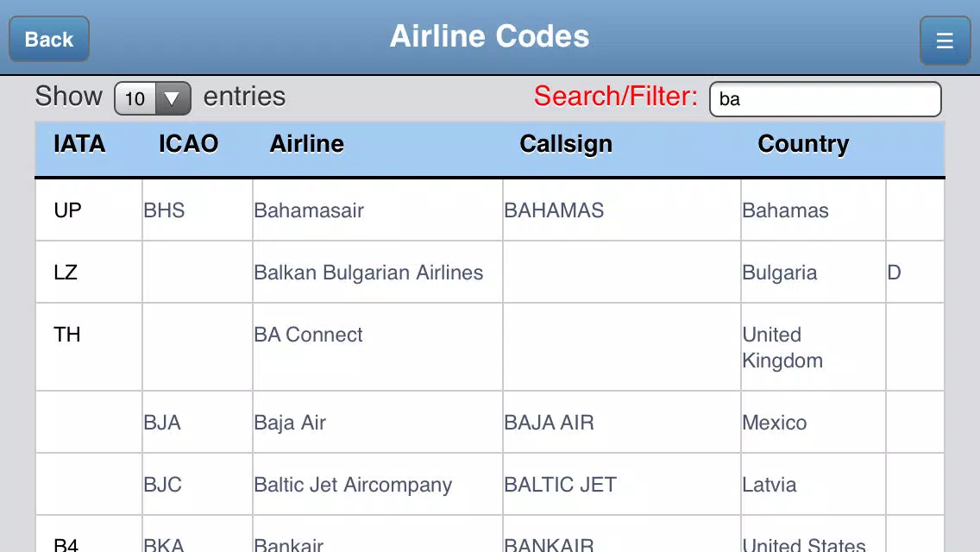Select the Bahamasair airline row
This screenshot has height=552, width=980.
tap(489, 210)
